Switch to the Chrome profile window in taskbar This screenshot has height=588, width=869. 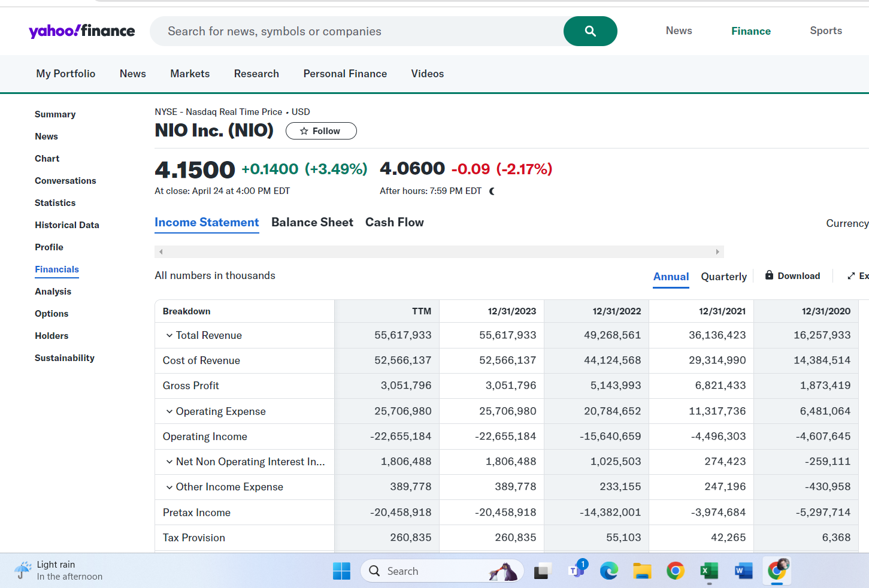click(x=777, y=571)
